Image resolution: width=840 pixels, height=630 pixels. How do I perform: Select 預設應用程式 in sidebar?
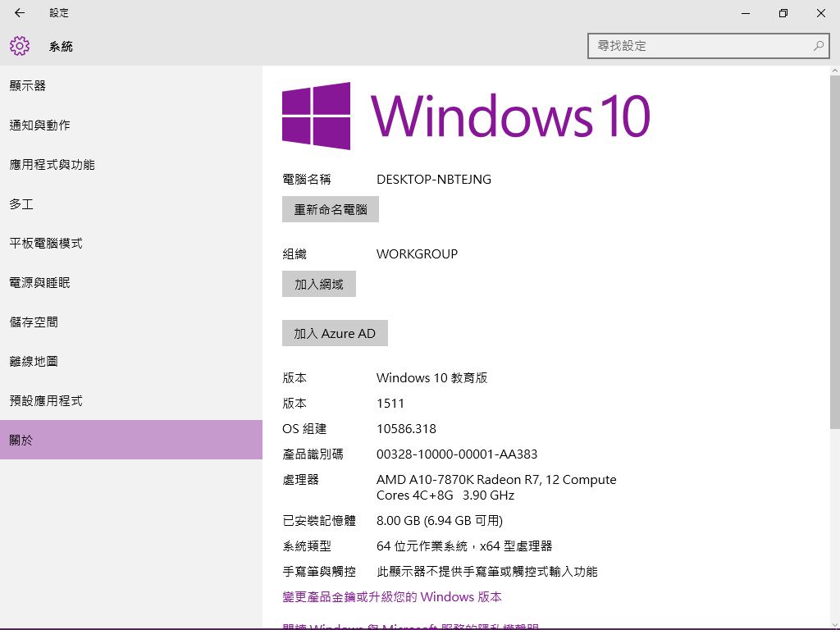click(x=131, y=400)
